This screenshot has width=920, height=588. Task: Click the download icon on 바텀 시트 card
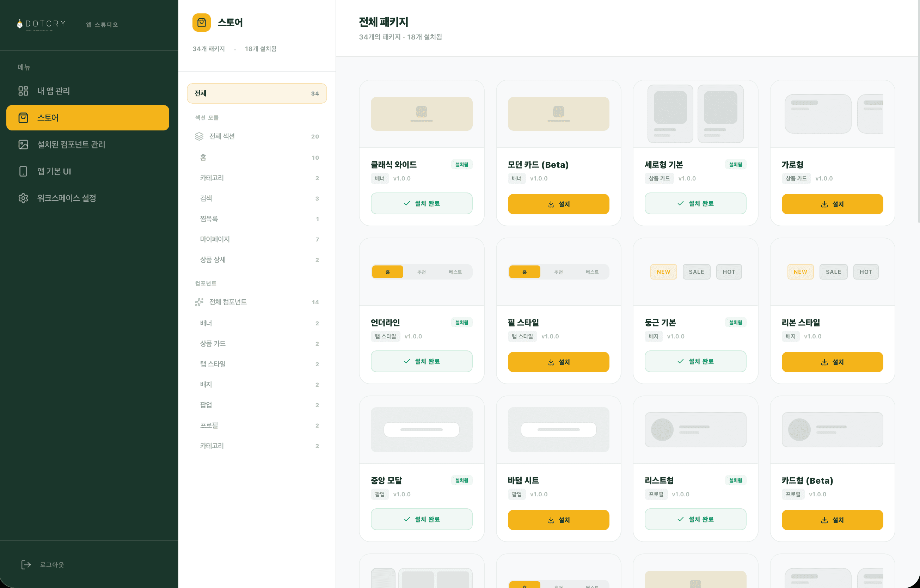point(551,520)
